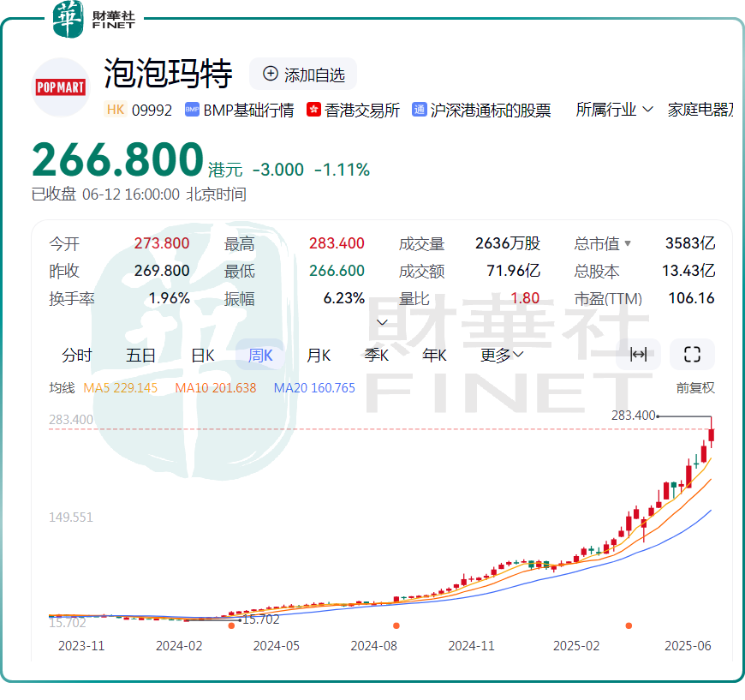Click the current price 266.800
Screen dimensions: 745x700
point(118,159)
